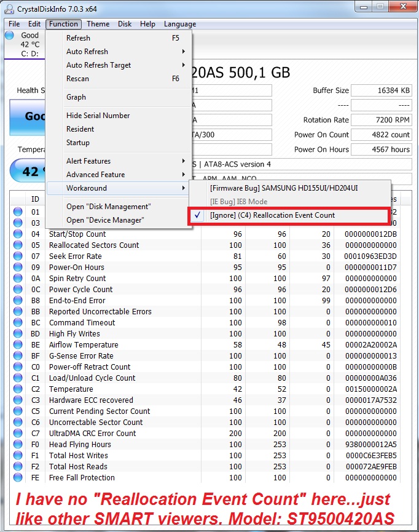Image resolution: width=419 pixels, height=532 pixels.
Task: Click status orb for Current Pending Sector Count
Action: (18, 411)
